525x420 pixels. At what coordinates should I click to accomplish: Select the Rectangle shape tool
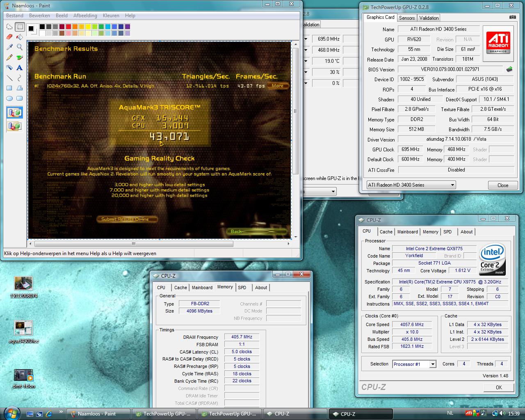click(x=9, y=88)
